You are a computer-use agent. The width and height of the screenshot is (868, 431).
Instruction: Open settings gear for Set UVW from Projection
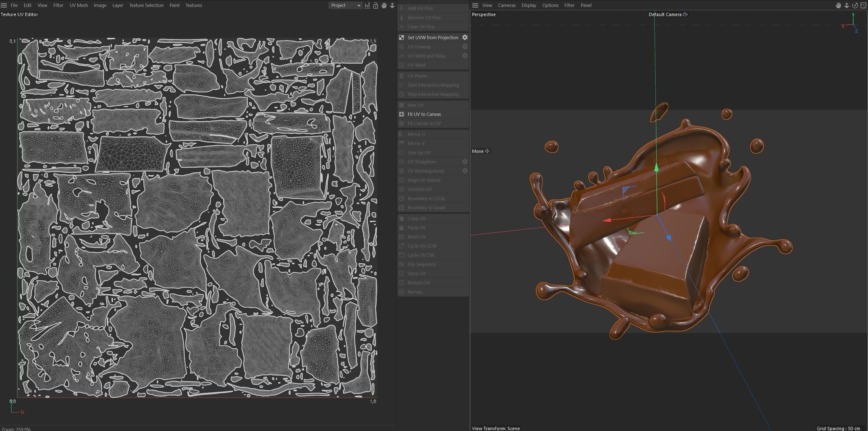coord(465,38)
